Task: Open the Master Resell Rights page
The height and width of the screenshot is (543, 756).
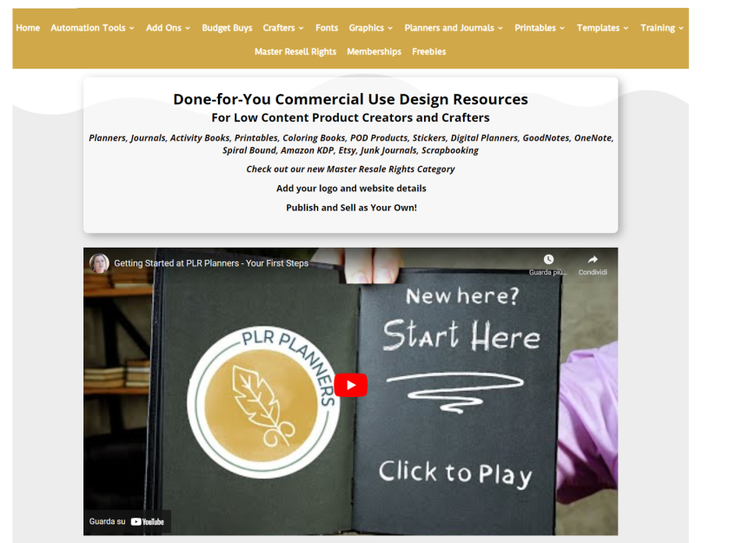Action: [x=295, y=51]
